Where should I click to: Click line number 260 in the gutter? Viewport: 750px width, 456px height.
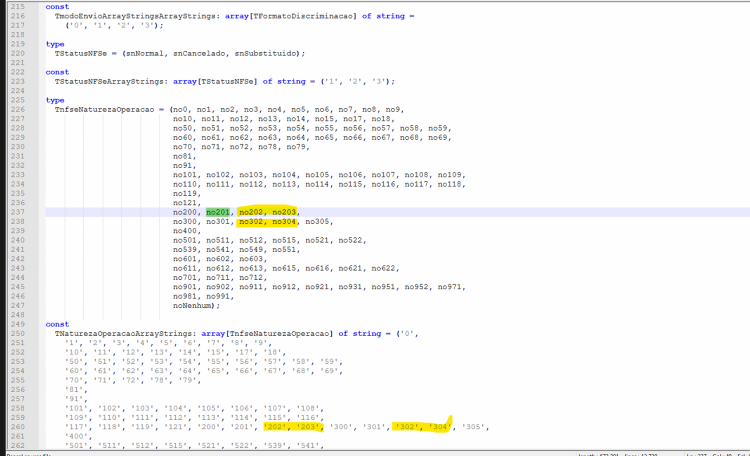pyautogui.click(x=18, y=427)
